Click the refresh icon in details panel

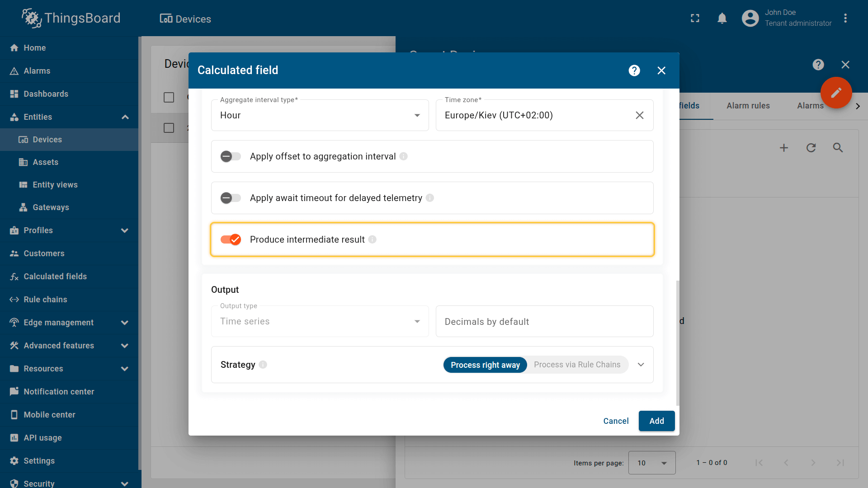click(811, 148)
